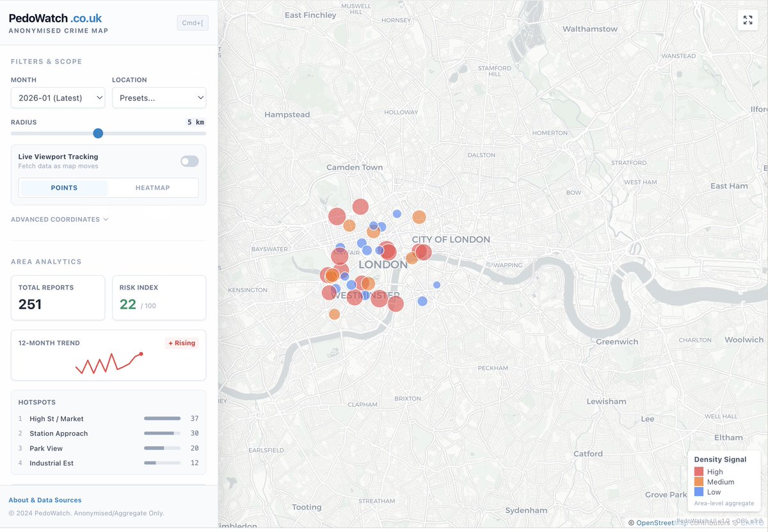Click the Risk Index value 22

point(128,305)
